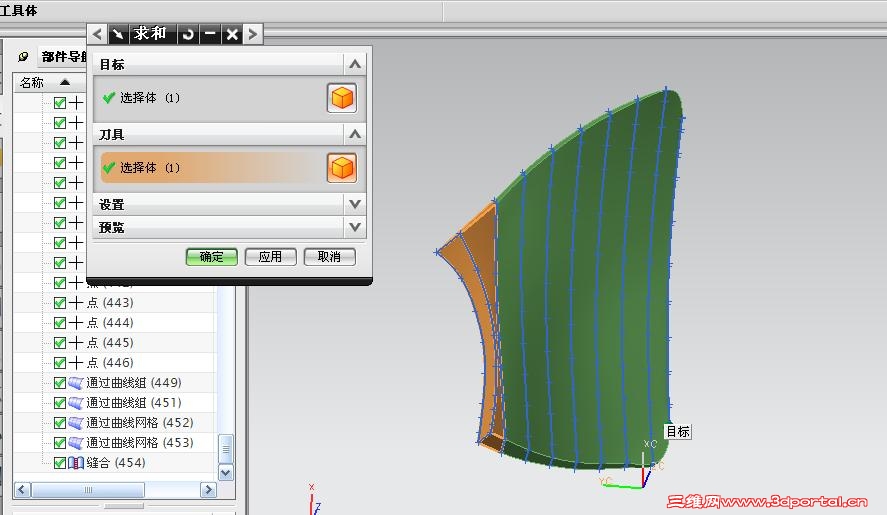Click the reset icon in the 求和 dialog title
The width and height of the screenshot is (887, 515).
(188, 34)
